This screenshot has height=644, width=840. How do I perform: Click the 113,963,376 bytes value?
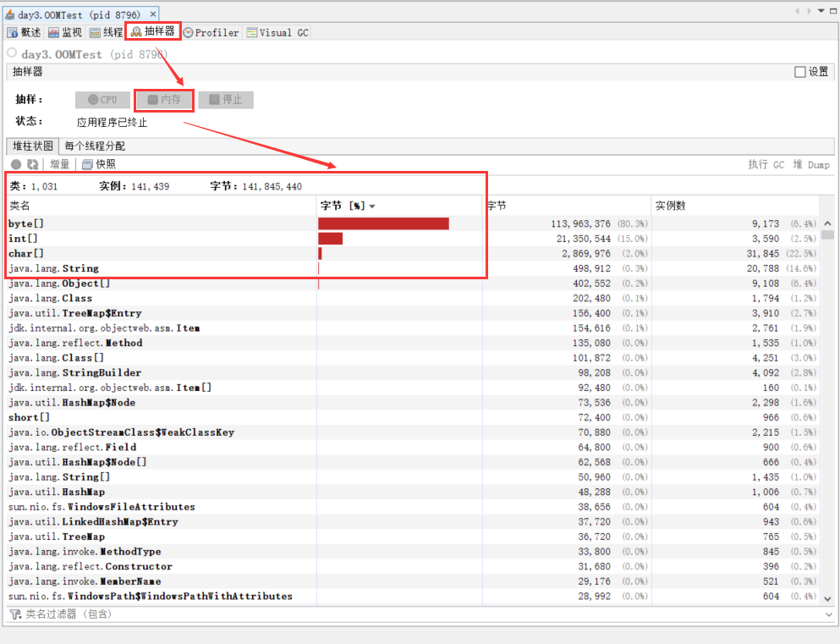coord(580,223)
